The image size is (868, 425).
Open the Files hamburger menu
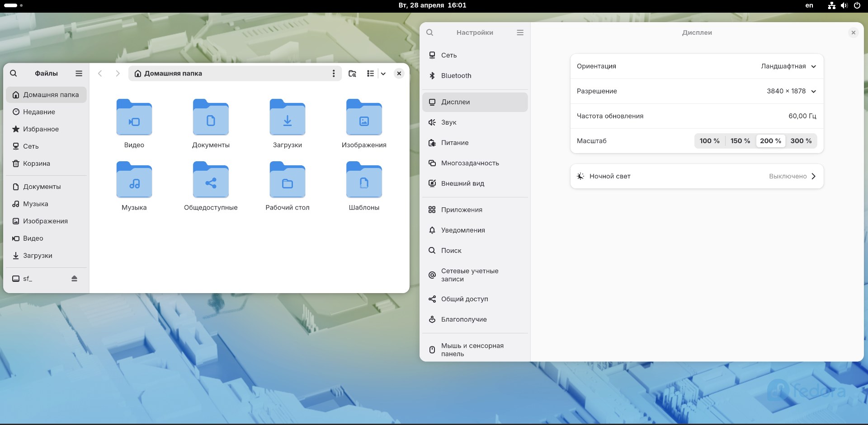pyautogui.click(x=79, y=73)
